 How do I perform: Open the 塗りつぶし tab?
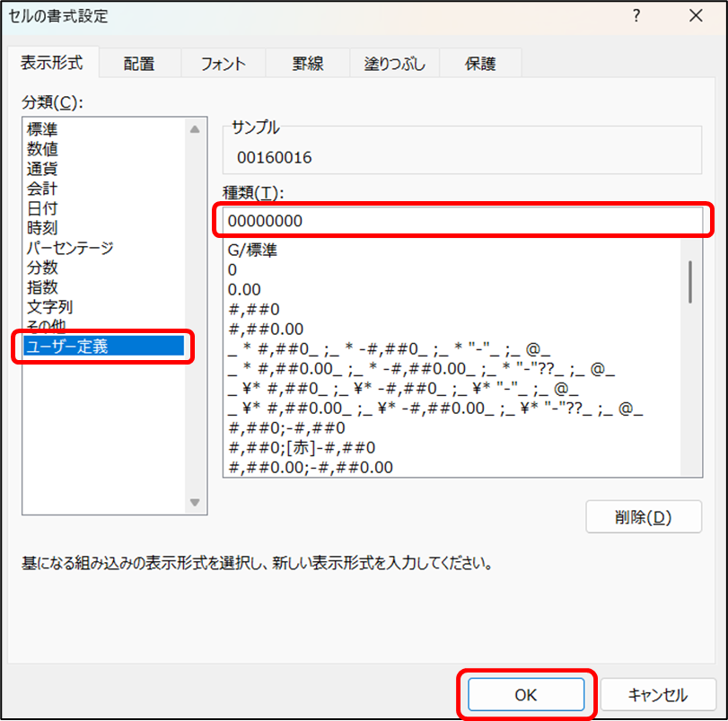point(394,64)
